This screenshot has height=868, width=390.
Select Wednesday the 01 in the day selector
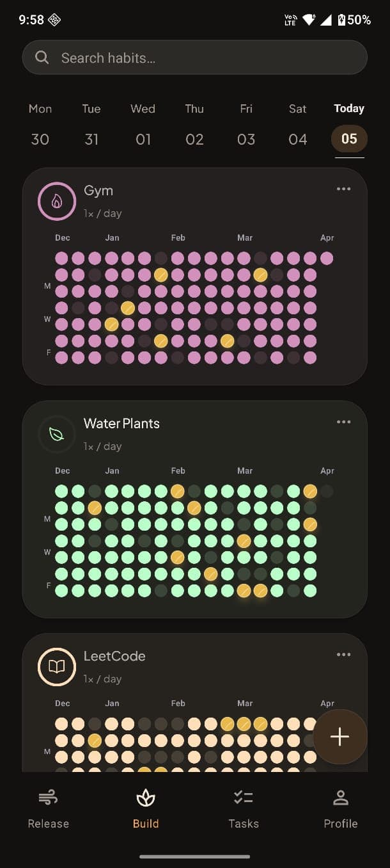[x=143, y=138]
